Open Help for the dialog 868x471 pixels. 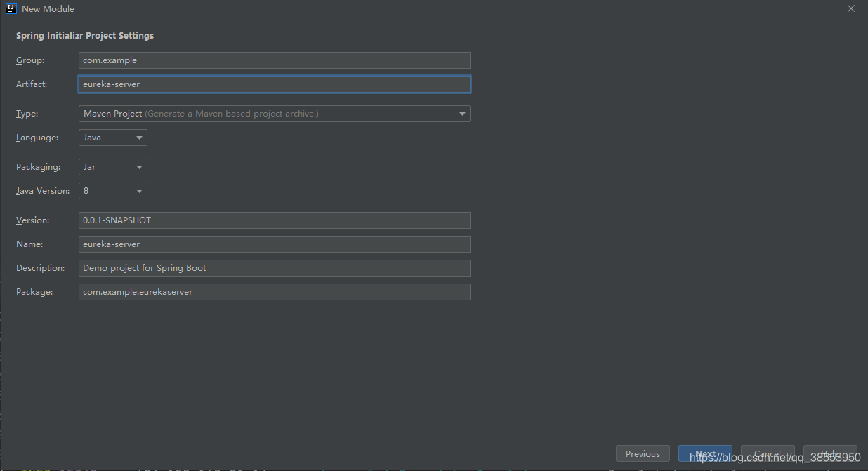pos(830,453)
